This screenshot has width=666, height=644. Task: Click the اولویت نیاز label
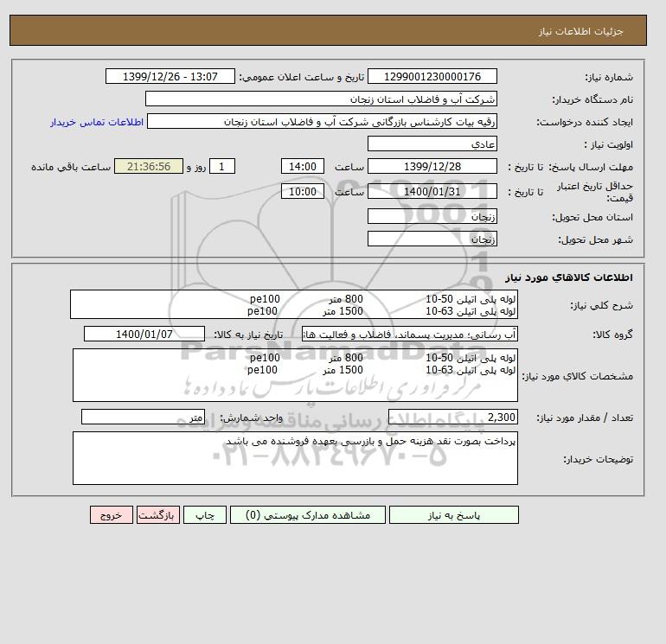pos(609,144)
